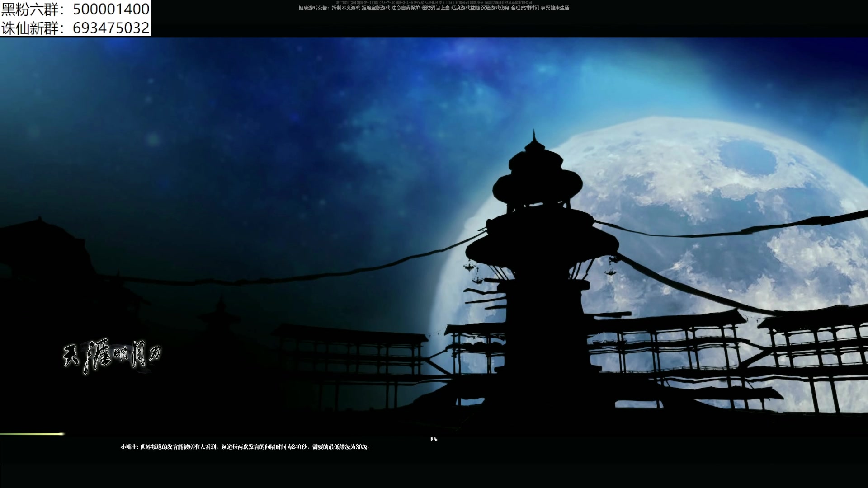Click the glowing filled loading bar segment
Screen dimensions: 868x488
[32, 434]
